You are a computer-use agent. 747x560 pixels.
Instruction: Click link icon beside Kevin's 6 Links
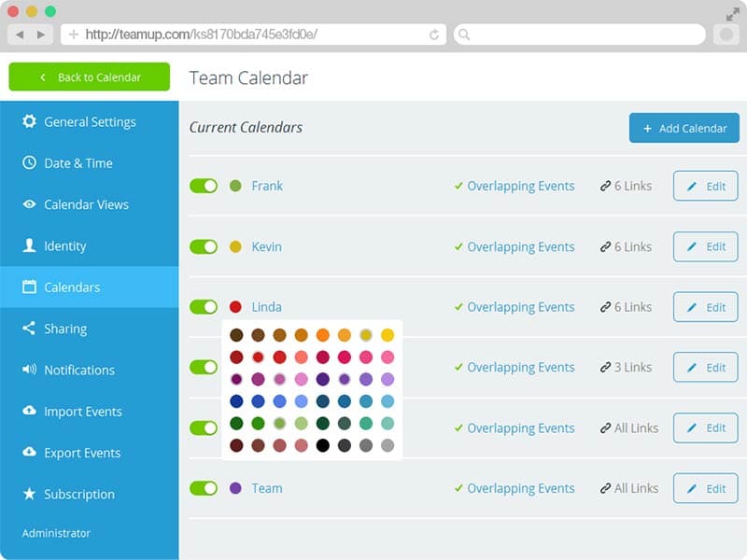tap(605, 246)
